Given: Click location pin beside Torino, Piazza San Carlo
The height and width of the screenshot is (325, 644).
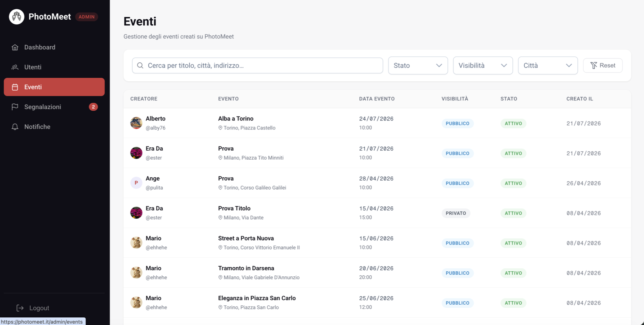Looking at the screenshot, I should click(x=220, y=307).
